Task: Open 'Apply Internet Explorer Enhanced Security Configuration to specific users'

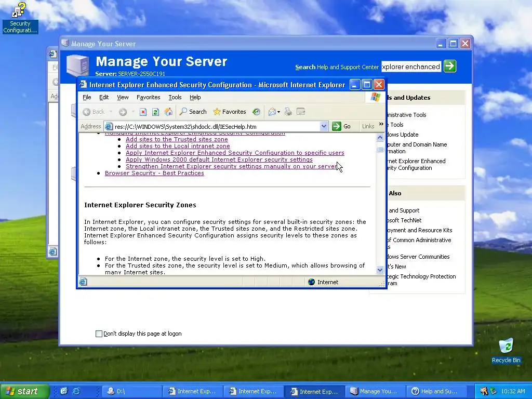Action: [235, 153]
